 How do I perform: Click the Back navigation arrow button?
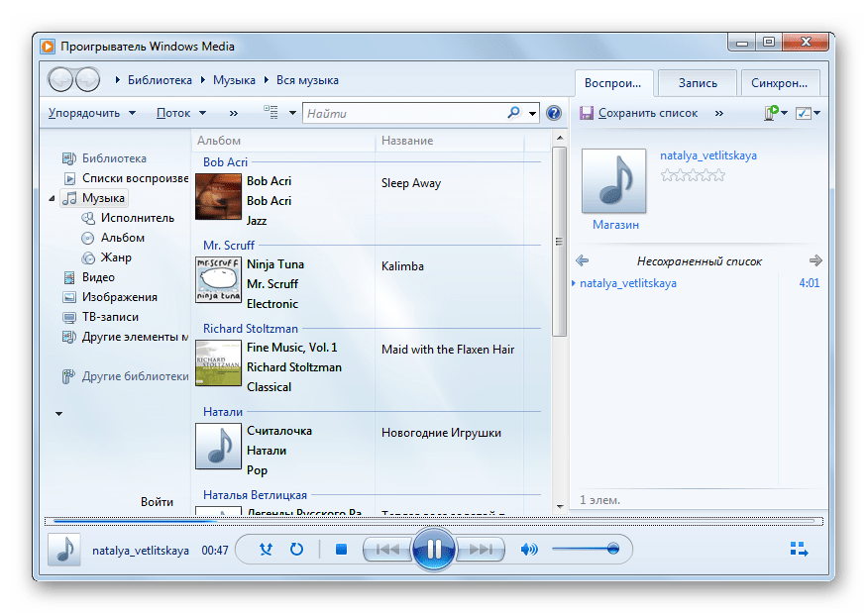(60, 80)
